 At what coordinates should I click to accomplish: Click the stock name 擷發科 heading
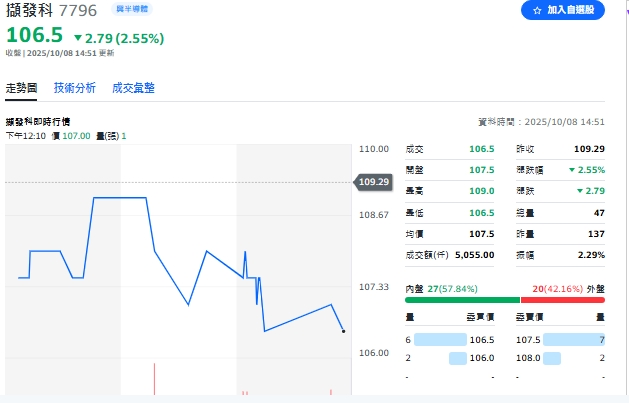(29, 11)
